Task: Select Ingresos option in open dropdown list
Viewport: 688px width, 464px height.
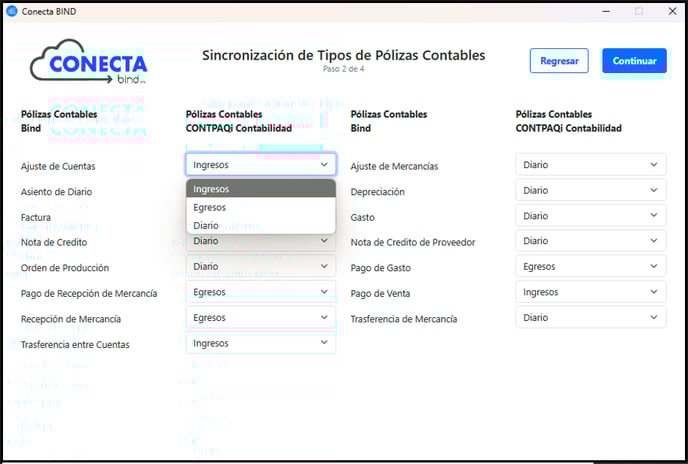Action: coord(261,189)
